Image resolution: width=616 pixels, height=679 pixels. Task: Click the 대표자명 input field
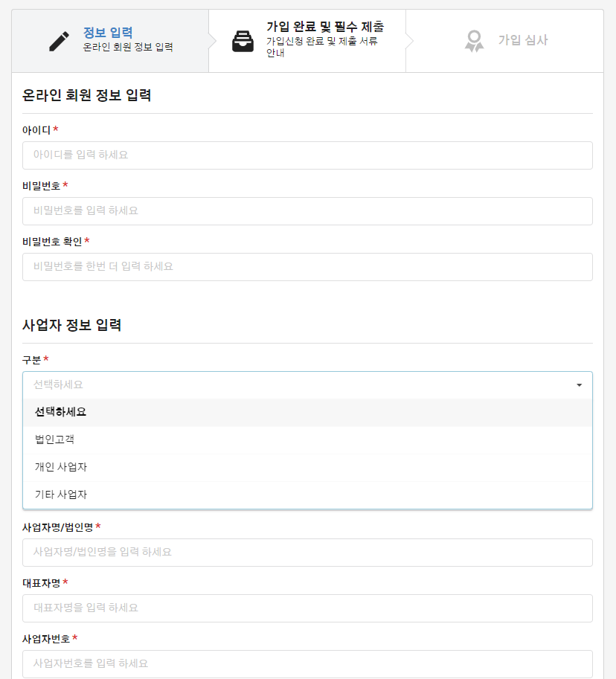coord(307,608)
